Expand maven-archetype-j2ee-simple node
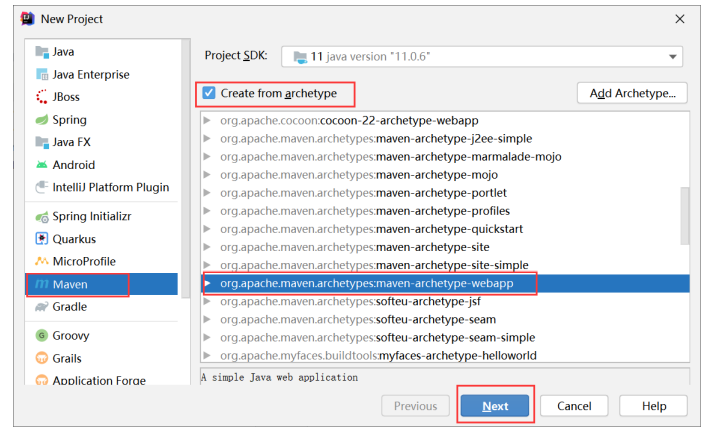Screen dimensions: 715x435 pyautogui.click(x=207, y=138)
